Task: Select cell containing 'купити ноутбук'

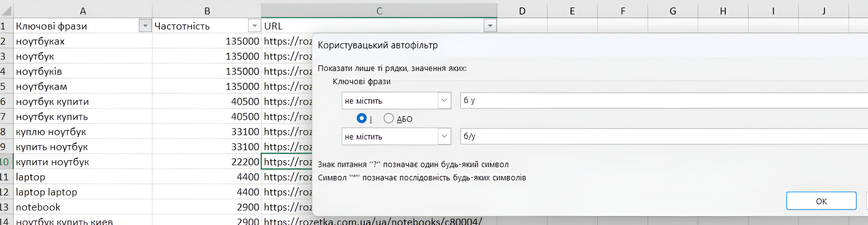Action: point(83,162)
